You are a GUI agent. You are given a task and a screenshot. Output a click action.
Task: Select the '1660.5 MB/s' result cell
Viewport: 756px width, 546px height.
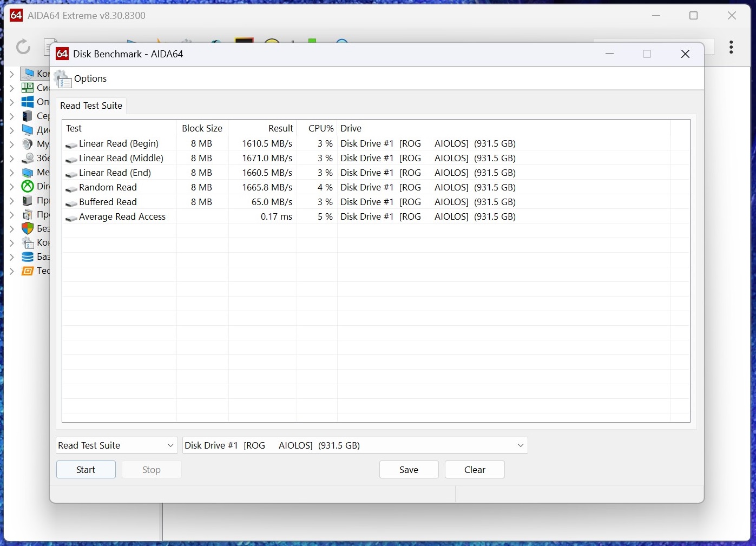267,173
